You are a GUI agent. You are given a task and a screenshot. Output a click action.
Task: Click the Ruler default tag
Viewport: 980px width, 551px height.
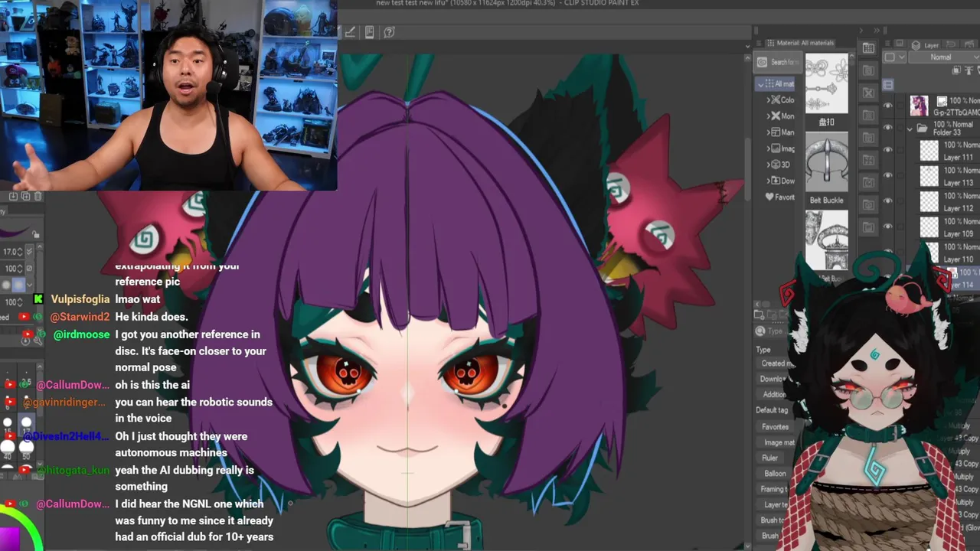769,458
